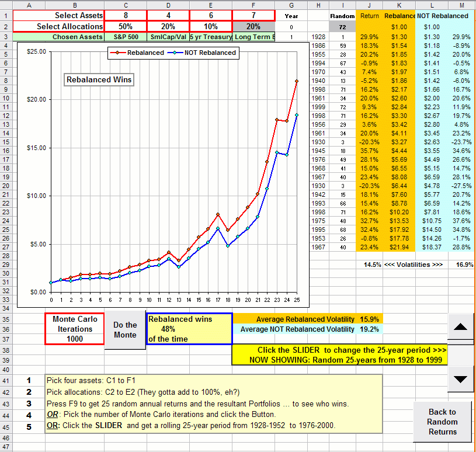Click instruction about Press F9
Viewport: 476px width, 452px height.
pyautogui.click(x=197, y=404)
